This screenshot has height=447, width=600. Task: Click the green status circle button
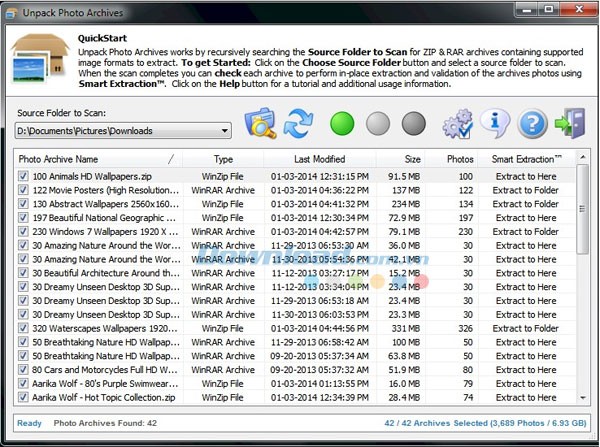(343, 124)
